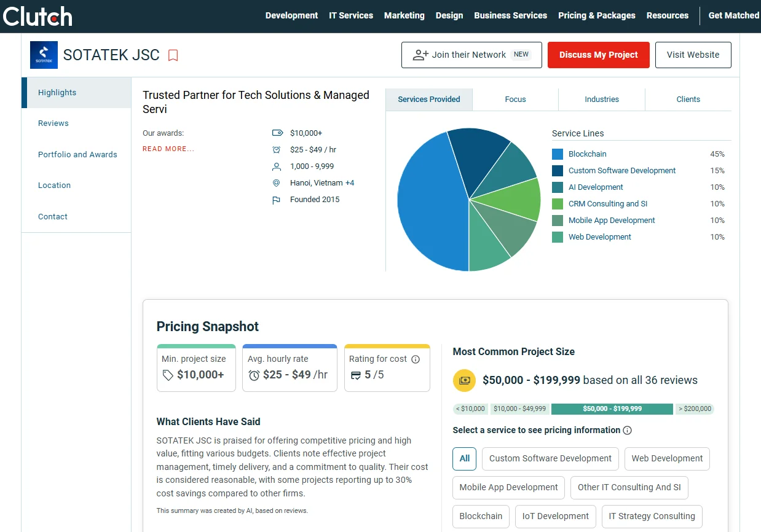761x532 pixels.
Task: Expand the Resources navigation menu
Action: coord(667,15)
